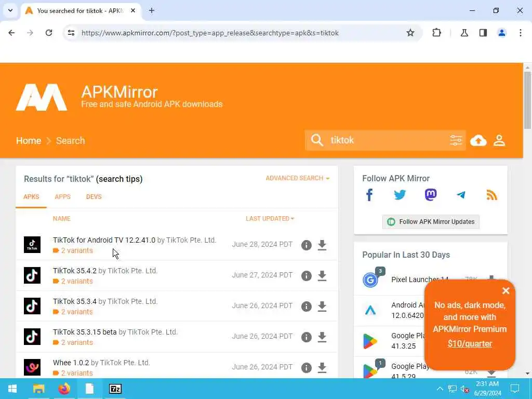Download Whee 1.0.2
532x399 pixels.
322,367
